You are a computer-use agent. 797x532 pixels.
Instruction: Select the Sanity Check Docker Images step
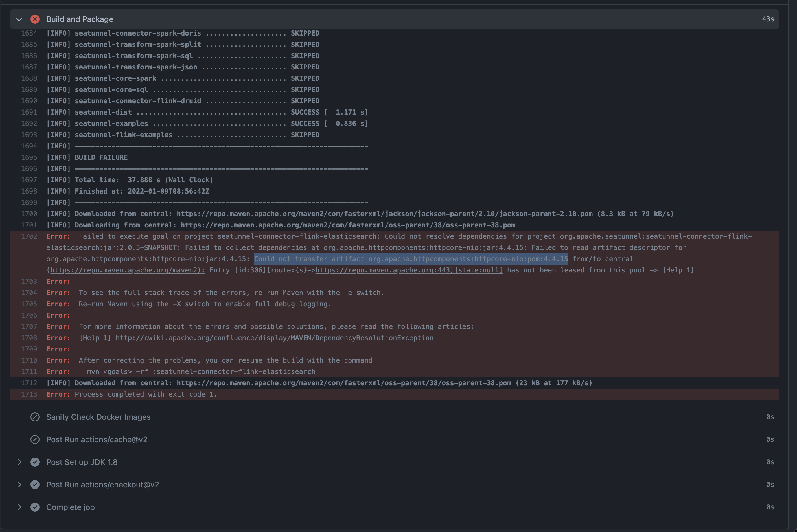(x=98, y=417)
